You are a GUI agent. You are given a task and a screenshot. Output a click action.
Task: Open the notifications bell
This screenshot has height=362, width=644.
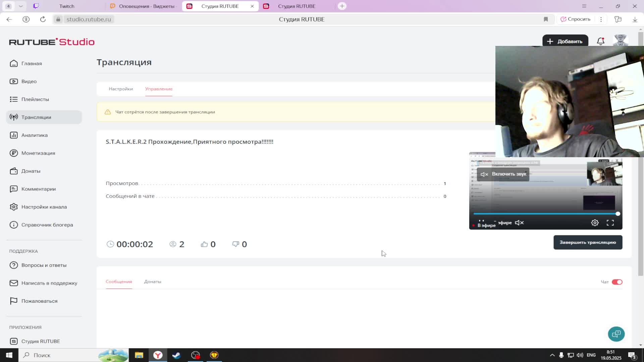click(601, 41)
